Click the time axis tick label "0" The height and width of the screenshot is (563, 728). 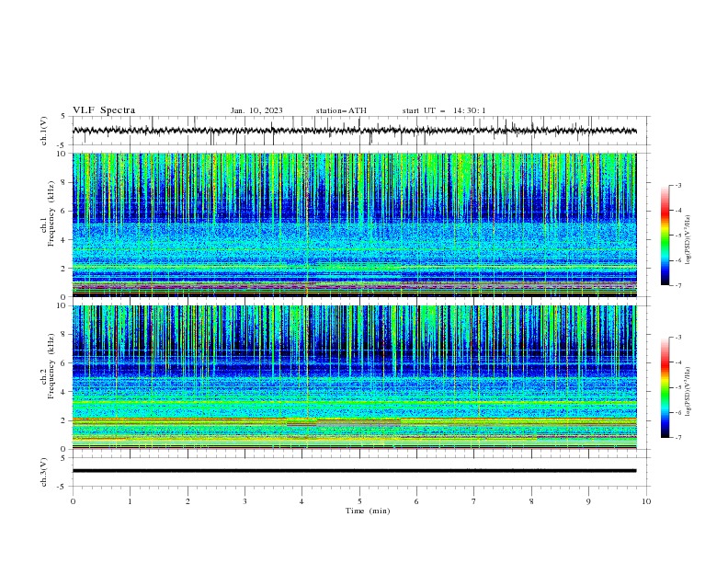[x=73, y=501]
